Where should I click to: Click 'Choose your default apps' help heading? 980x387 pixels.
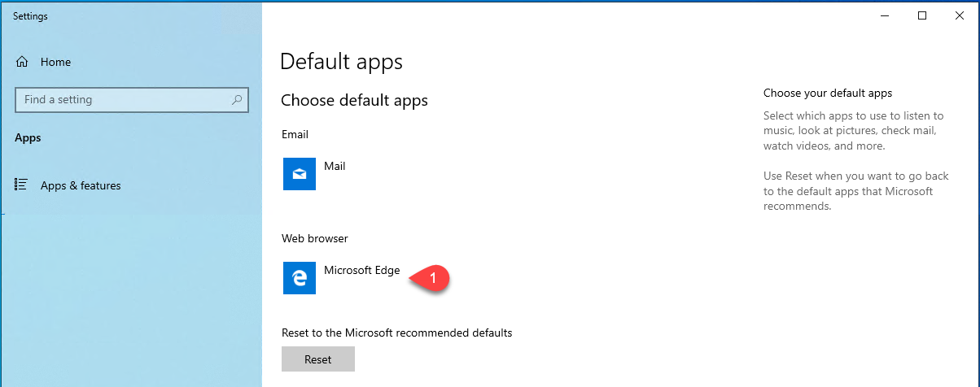828,93
